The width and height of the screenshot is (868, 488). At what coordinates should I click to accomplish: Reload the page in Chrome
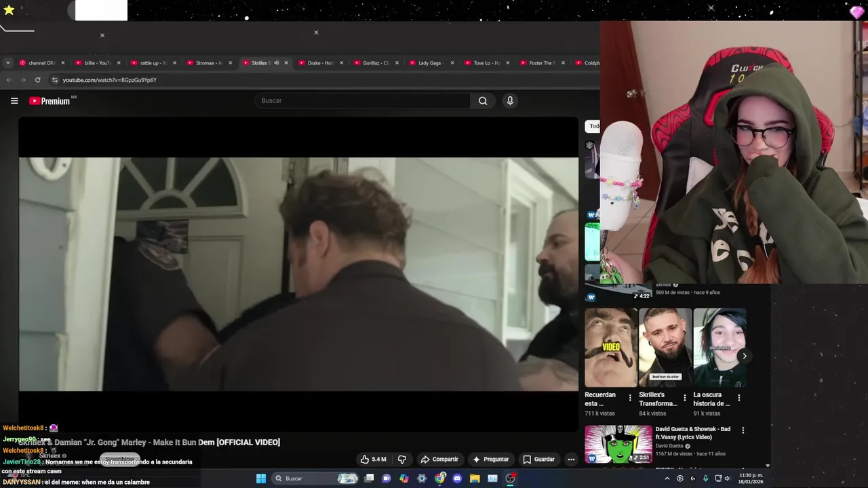pos(37,80)
